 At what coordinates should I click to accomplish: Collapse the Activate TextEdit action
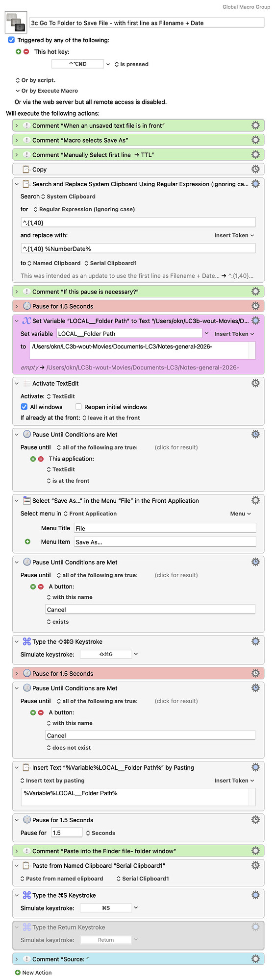click(17, 384)
